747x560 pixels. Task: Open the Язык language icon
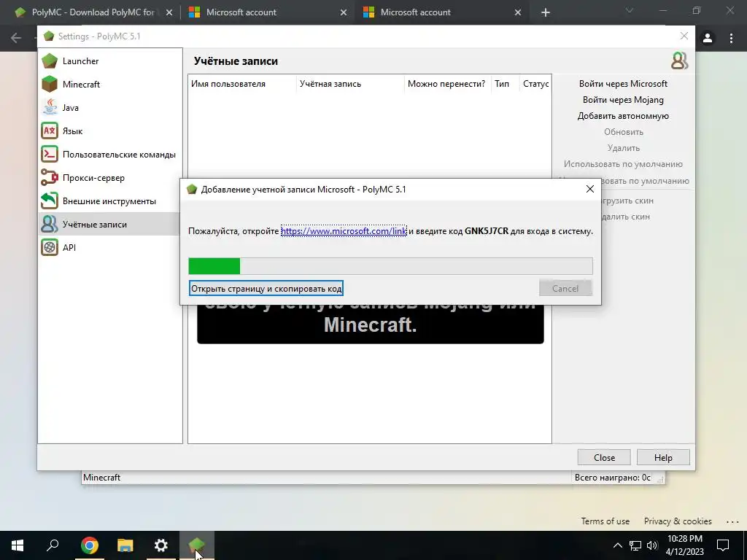click(50, 131)
